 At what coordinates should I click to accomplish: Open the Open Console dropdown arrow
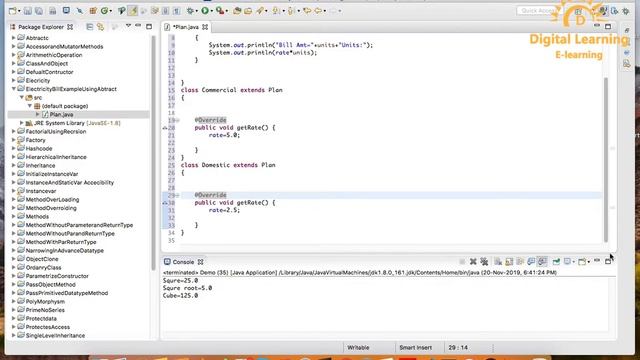(x=589, y=262)
